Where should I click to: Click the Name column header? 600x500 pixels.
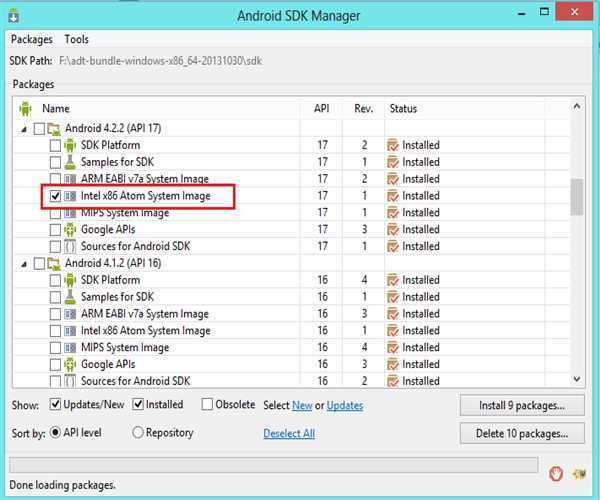point(56,109)
